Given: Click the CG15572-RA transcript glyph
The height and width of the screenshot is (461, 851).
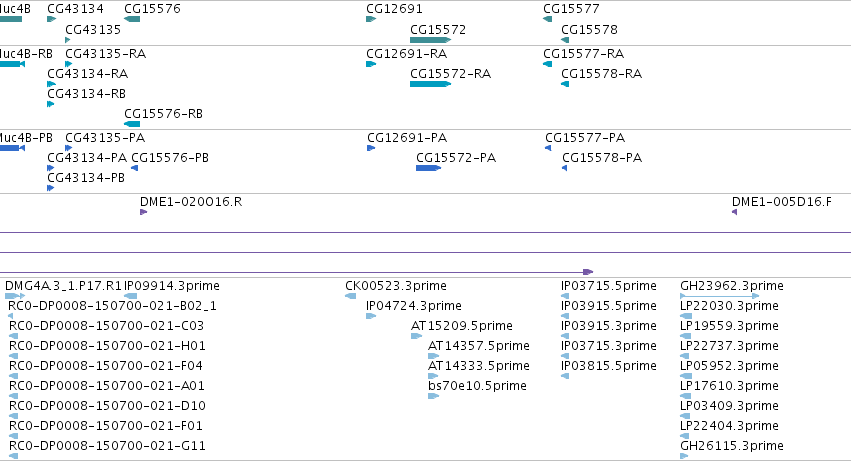Looking at the screenshot, I should pyautogui.click(x=430, y=84).
